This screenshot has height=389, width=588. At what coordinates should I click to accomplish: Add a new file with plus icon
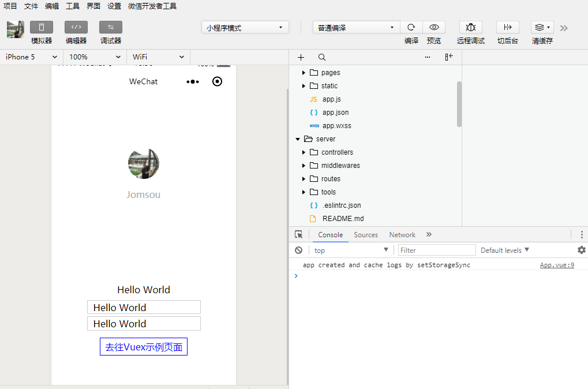click(301, 57)
